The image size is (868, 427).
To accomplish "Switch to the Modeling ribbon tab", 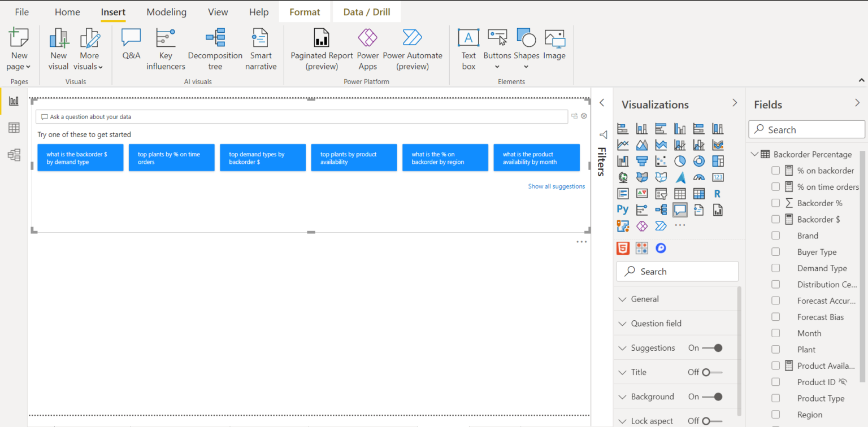I will [166, 11].
